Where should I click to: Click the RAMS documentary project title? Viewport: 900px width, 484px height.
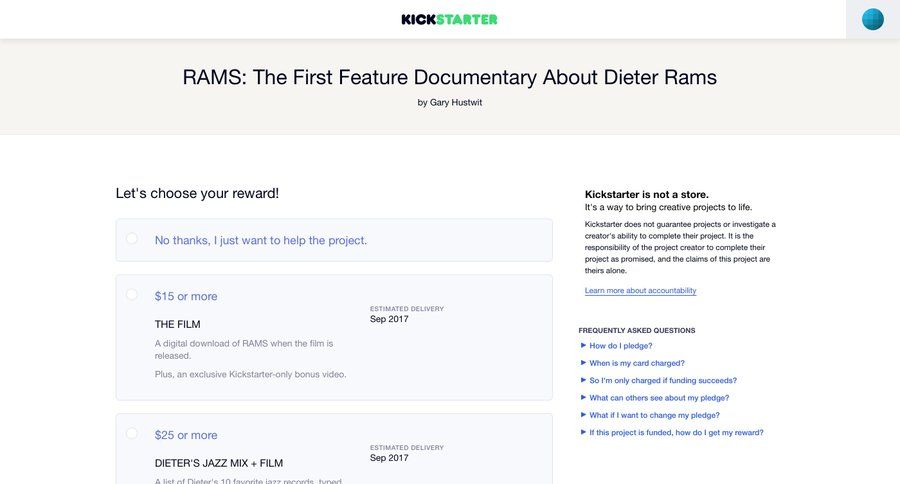click(x=449, y=77)
